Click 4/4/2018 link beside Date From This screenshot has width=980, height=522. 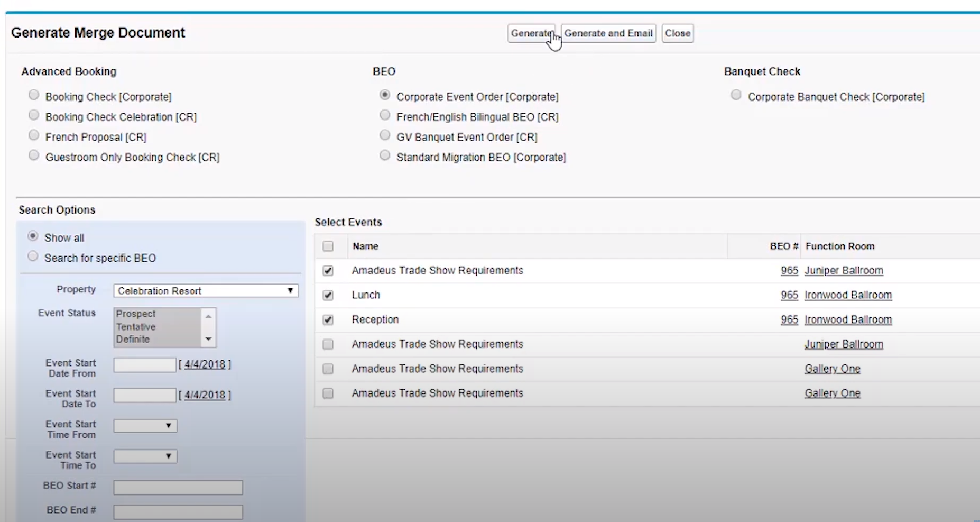[x=205, y=364]
